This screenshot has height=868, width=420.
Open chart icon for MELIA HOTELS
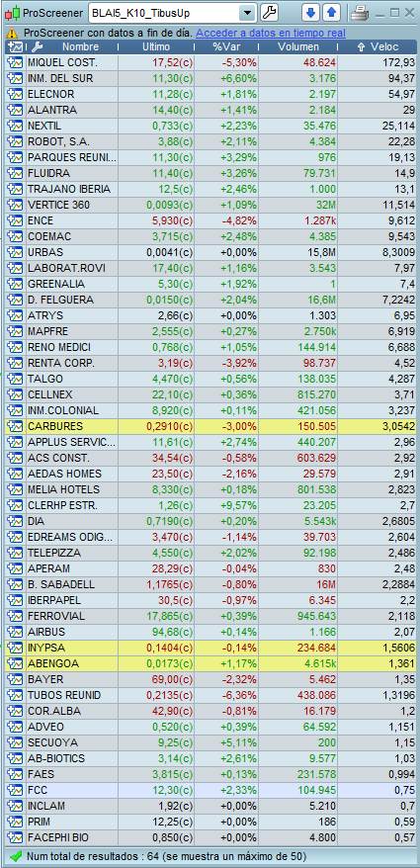click(14, 489)
